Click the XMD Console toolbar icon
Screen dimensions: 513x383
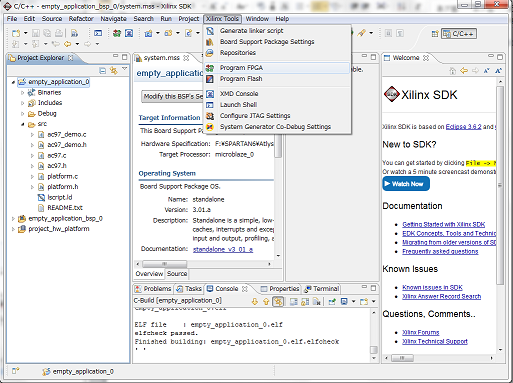point(129,33)
